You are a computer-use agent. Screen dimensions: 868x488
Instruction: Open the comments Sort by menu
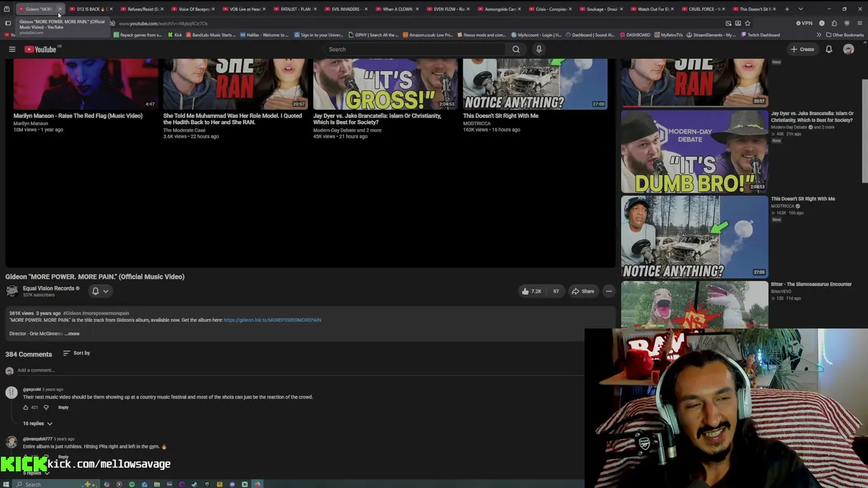[77, 353]
